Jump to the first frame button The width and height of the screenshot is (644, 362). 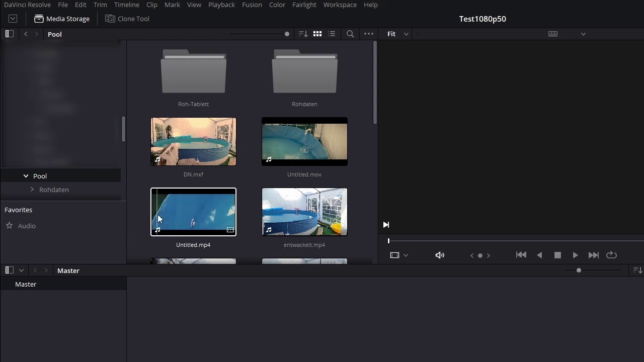tap(521, 255)
